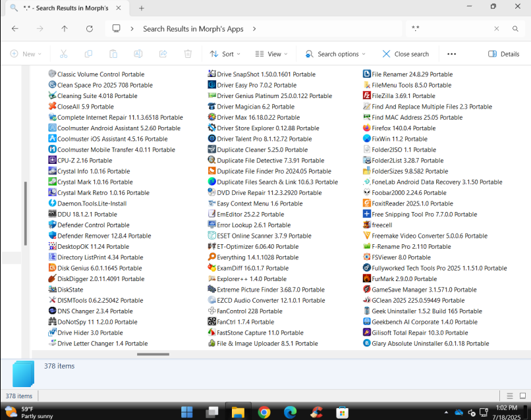This screenshot has width=531, height=420.
Task: Select the Driver Max 16.18.0.22 Portable icon
Action: click(211, 117)
